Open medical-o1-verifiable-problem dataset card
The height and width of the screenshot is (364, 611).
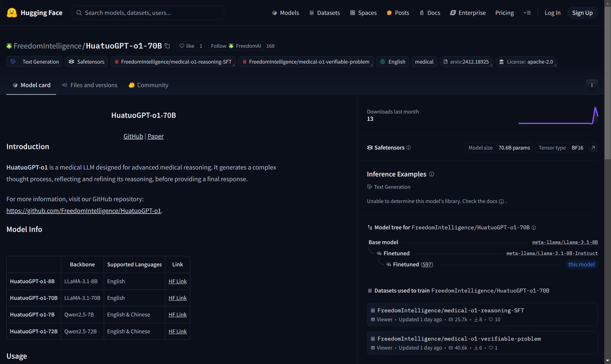482,343
